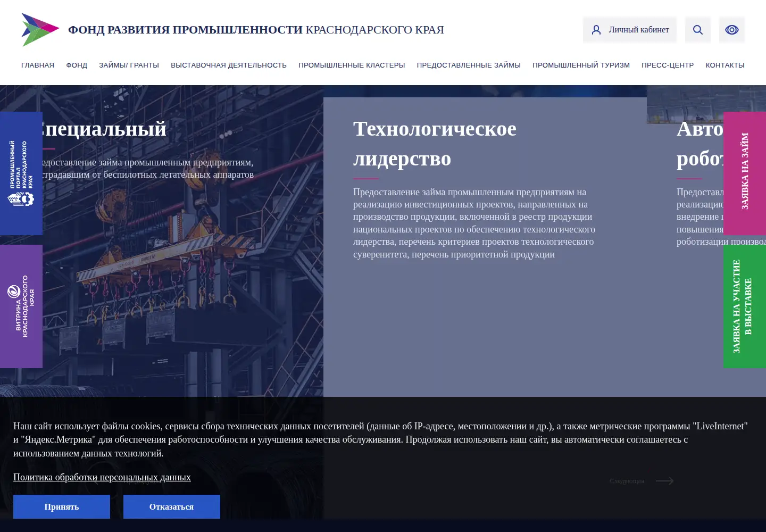Select ВЫСТАВОЧНАЯ ДЕЯТЕЛЬНОСТЬ menu item
The width and height of the screenshot is (766, 532).
(x=229, y=65)
